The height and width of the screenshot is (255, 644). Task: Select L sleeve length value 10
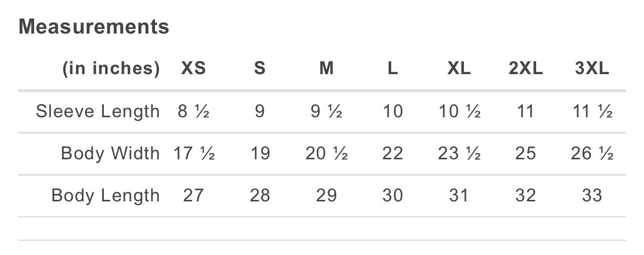click(x=393, y=111)
